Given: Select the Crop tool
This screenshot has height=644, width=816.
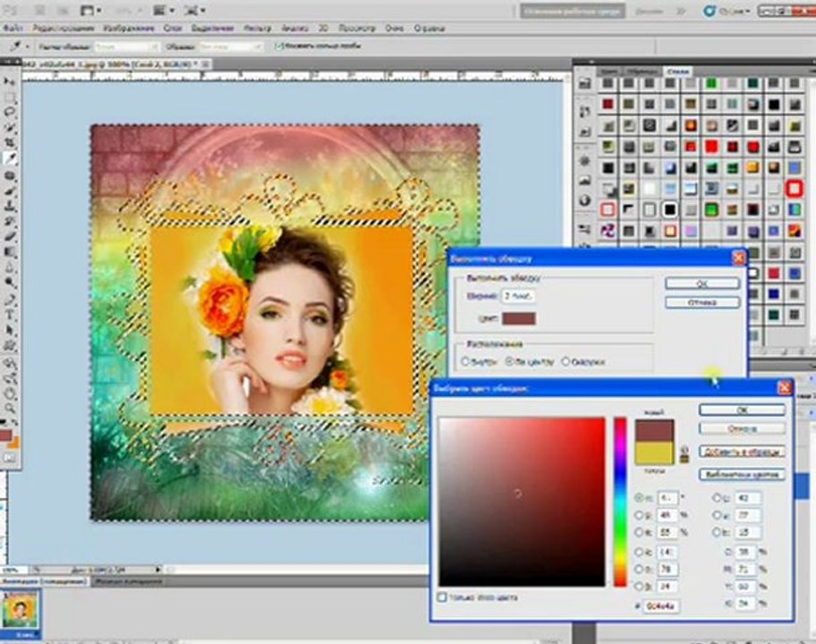Looking at the screenshot, I should click(x=9, y=143).
